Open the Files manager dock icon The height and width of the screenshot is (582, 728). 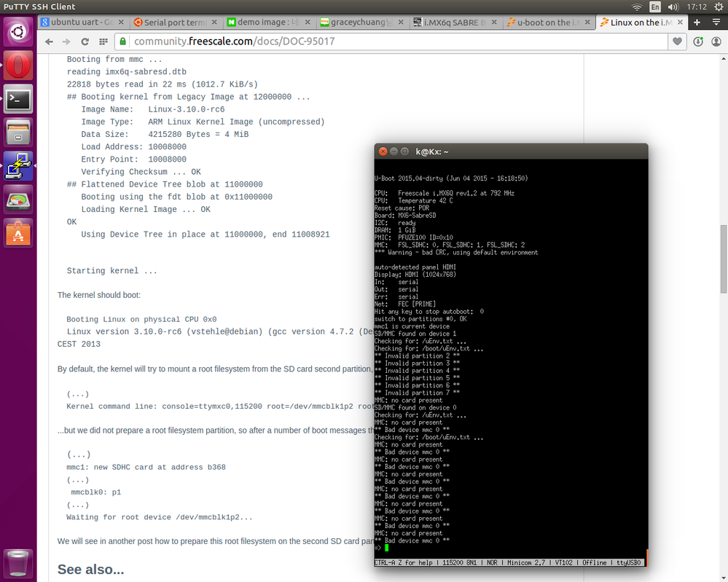[x=18, y=133]
